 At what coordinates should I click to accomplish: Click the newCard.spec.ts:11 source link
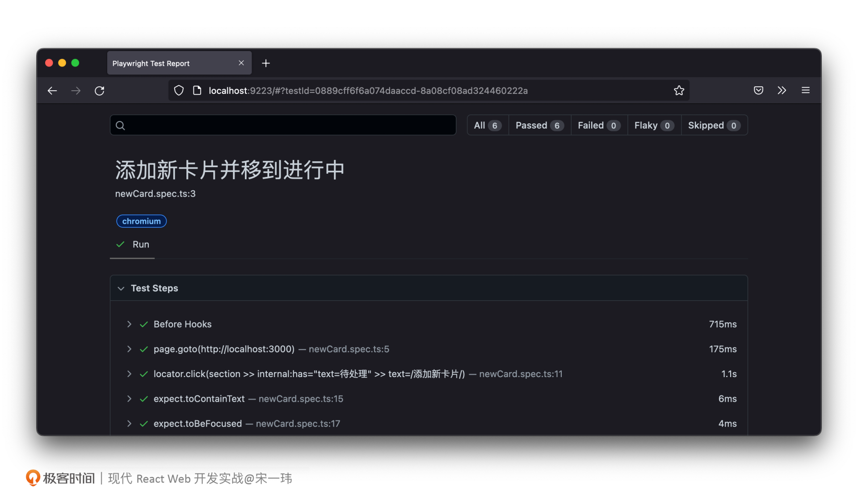tap(521, 374)
